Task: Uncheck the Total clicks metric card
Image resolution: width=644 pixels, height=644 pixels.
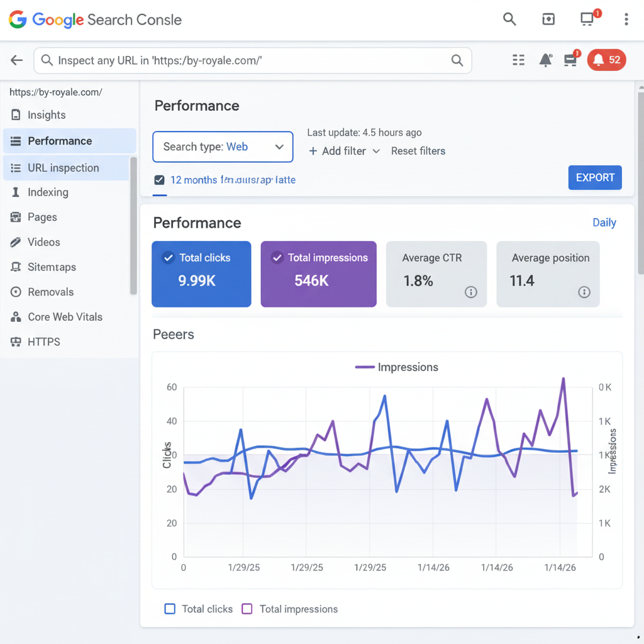Action: 168,257
